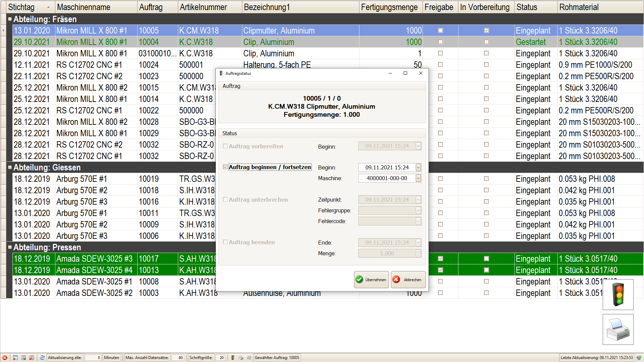Click the large traffic light status button
The width and height of the screenshot is (644, 362).
[x=618, y=294]
